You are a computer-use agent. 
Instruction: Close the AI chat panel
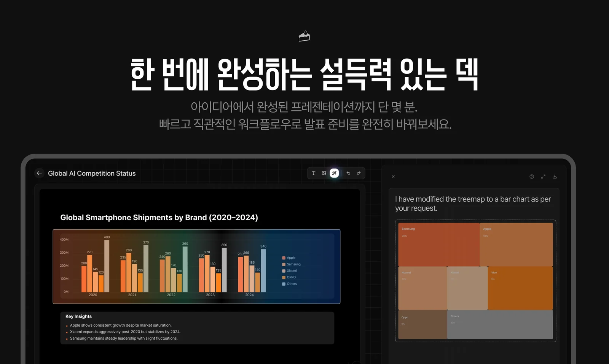click(x=393, y=176)
